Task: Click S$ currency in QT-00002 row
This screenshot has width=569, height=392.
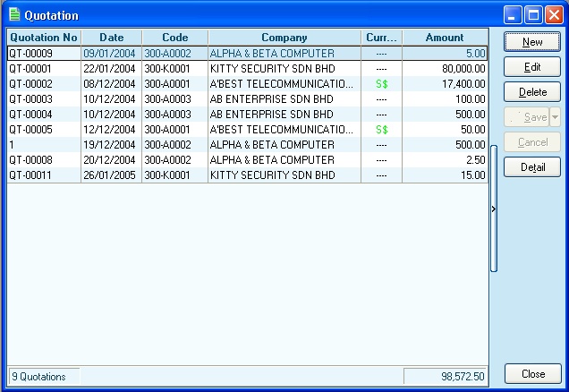Action: click(x=382, y=84)
